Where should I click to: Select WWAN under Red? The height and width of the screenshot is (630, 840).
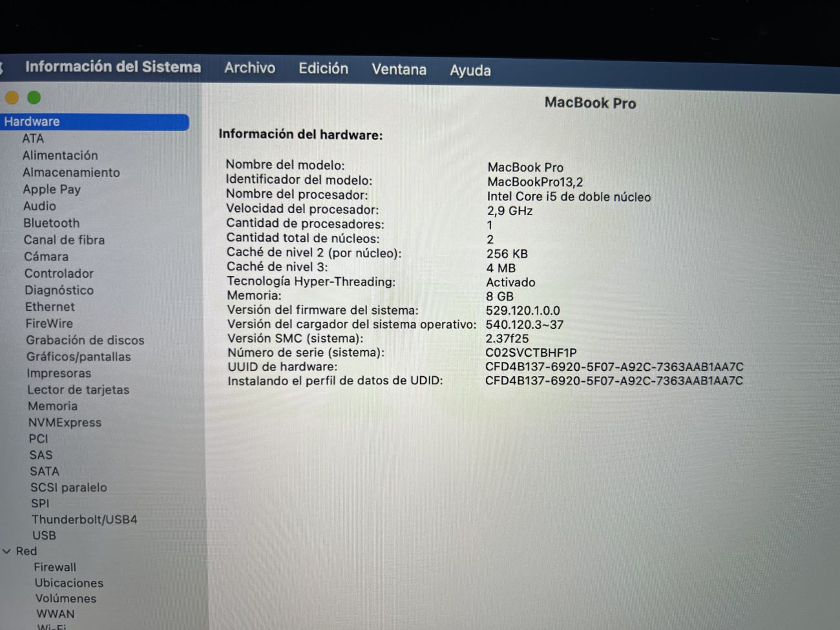pyautogui.click(x=55, y=614)
